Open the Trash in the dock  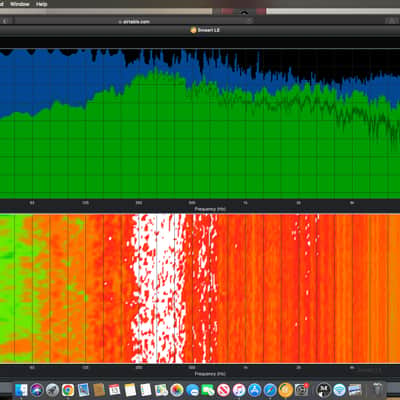[x=378, y=389]
